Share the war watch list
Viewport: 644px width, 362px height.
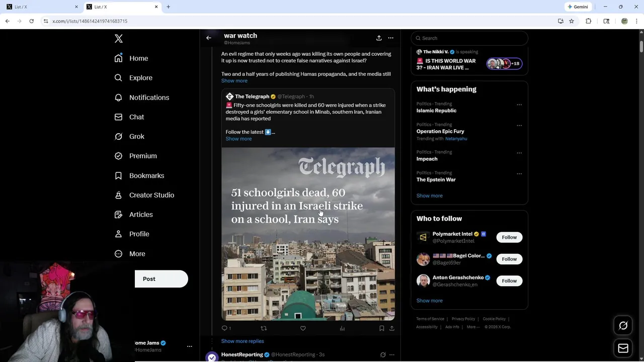(x=379, y=38)
